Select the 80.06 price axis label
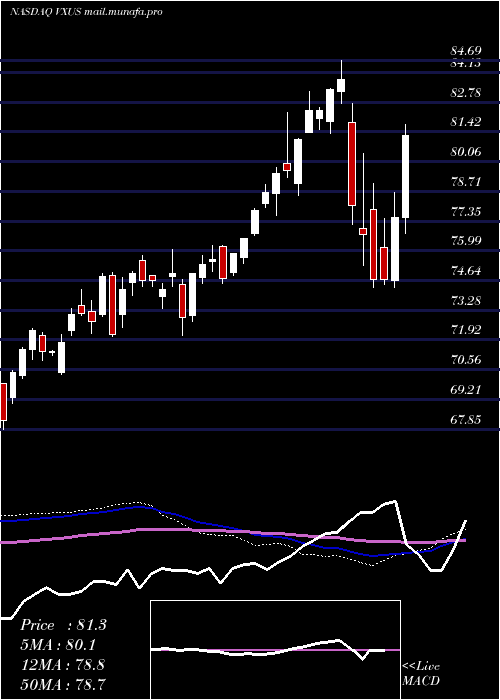 point(466,152)
